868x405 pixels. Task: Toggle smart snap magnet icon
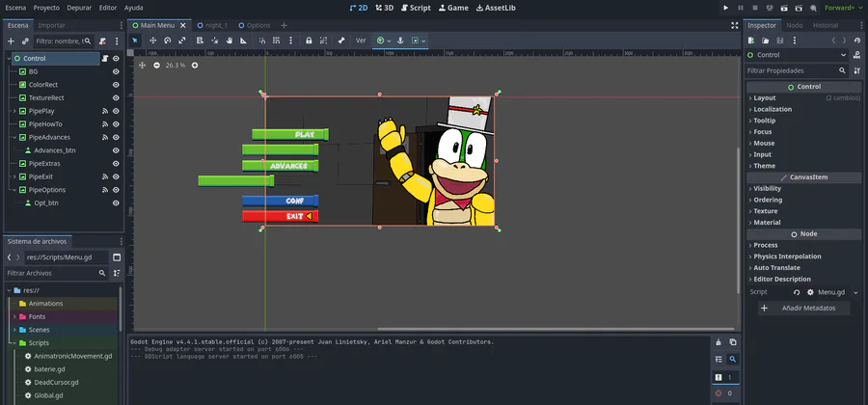coord(261,40)
